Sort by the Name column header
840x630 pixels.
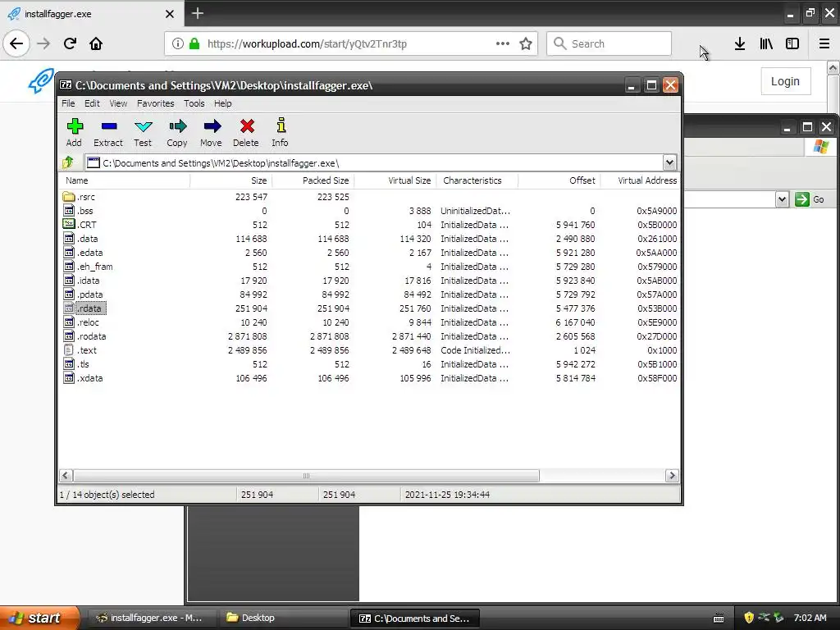(x=125, y=180)
